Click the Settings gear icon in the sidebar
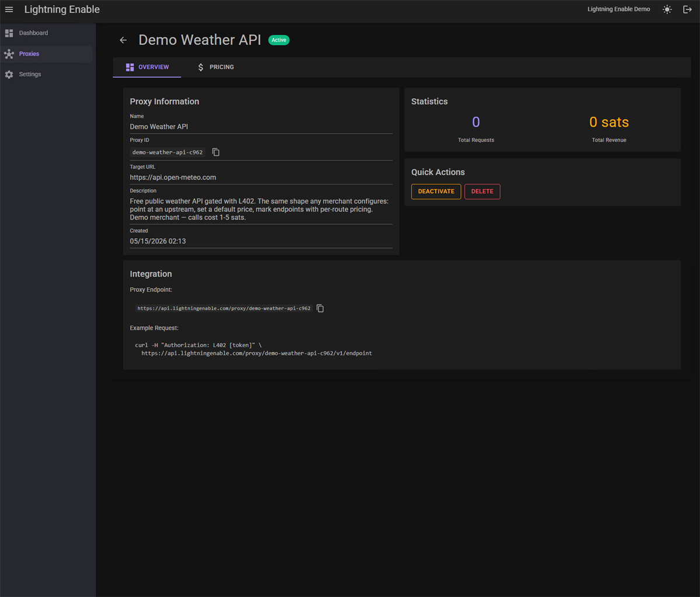The width and height of the screenshot is (700, 597). tap(9, 75)
